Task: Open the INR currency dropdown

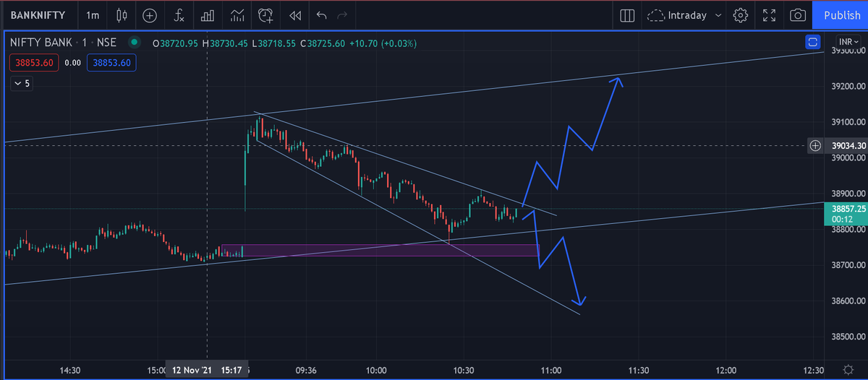Action: click(x=848, y=42)
